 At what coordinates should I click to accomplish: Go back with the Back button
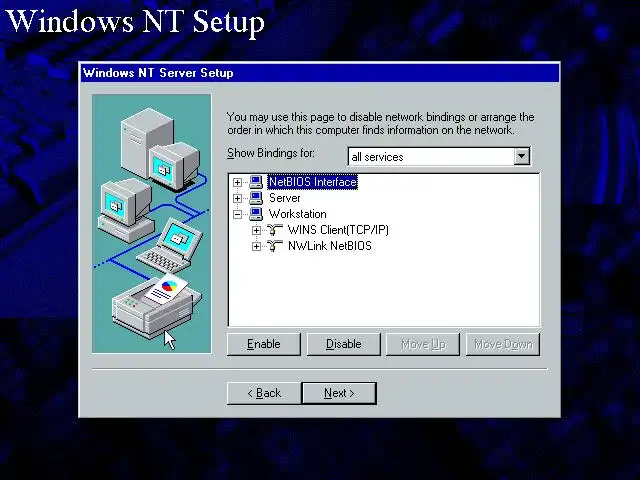(x=264, y=393)
